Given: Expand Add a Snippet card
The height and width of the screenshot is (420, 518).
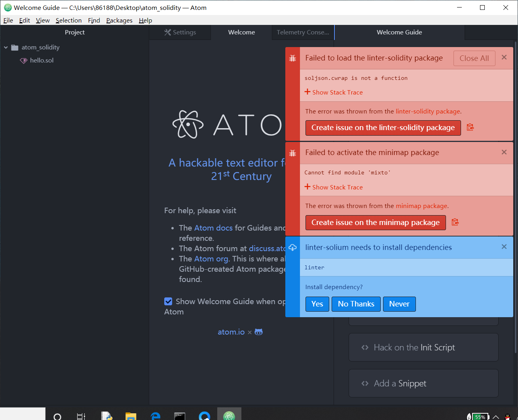Looking at the screenshot, I should click(x=423, y=383).
